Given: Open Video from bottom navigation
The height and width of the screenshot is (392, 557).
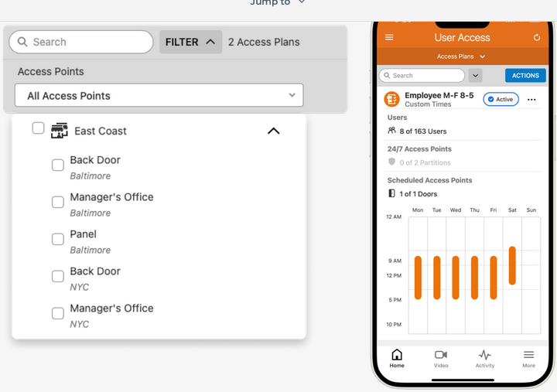Looking at the screenshot, I should click(x=441, y=358).
